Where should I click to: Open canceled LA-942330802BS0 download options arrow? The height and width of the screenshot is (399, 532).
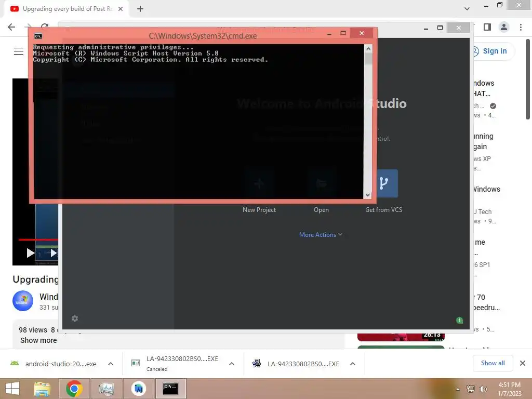click(232, 364)
